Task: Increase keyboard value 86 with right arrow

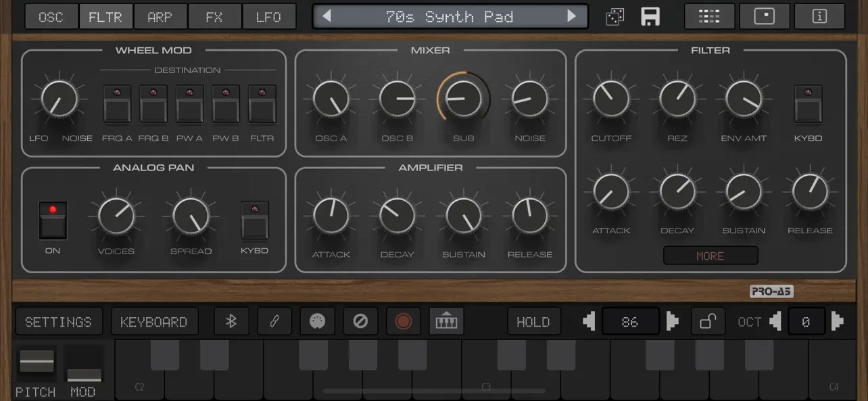Action: (x=672, y=321)
